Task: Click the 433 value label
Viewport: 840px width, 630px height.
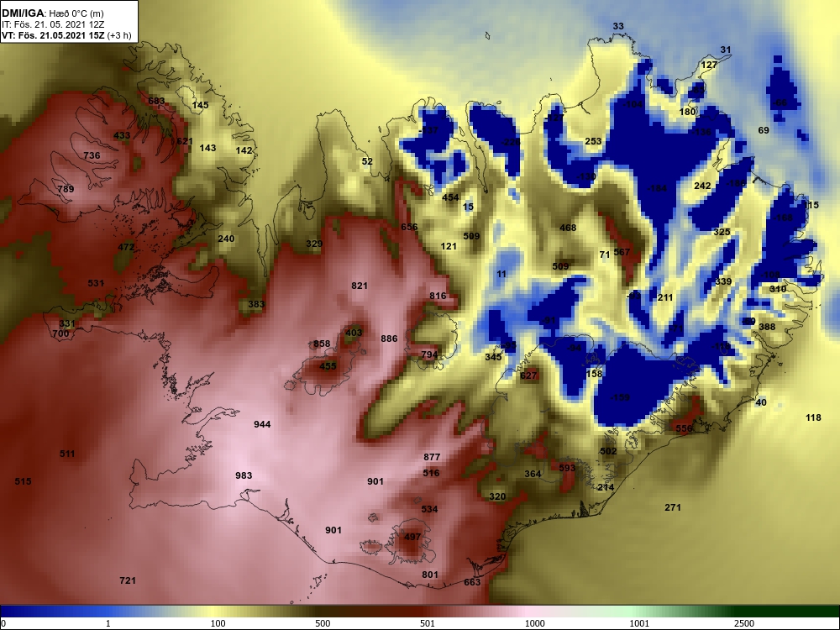Action: coord(122,135)
